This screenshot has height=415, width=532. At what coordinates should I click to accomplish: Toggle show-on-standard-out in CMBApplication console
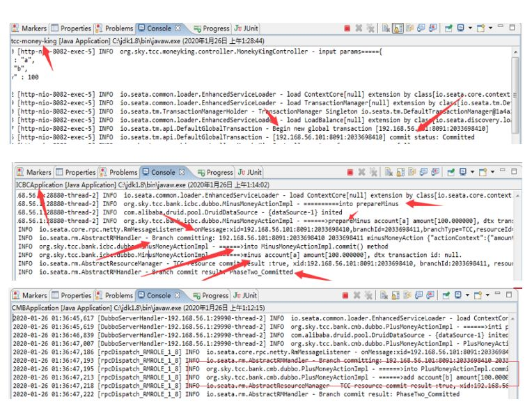click(418, 295)
